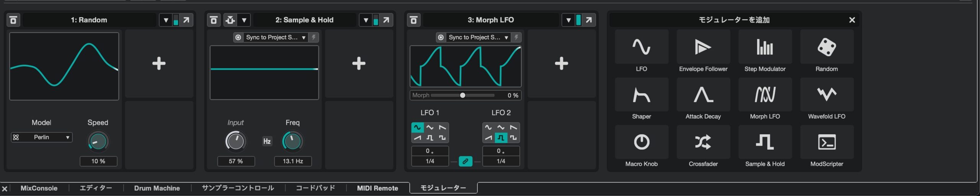Toggle the LFO 1 and LFO 2 link
Viewport: 980px width, 196px height.
[x=465, y=162]
